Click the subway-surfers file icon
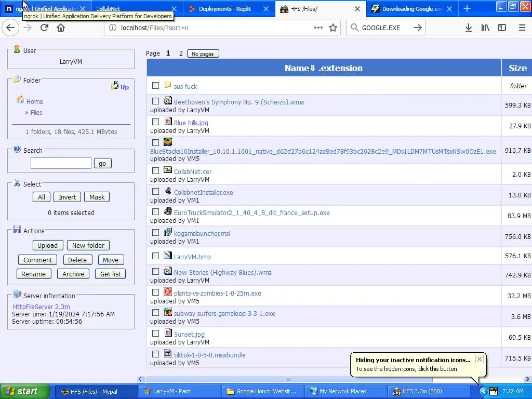This screenshot has height=399, width=532. [x=168, y=312]
